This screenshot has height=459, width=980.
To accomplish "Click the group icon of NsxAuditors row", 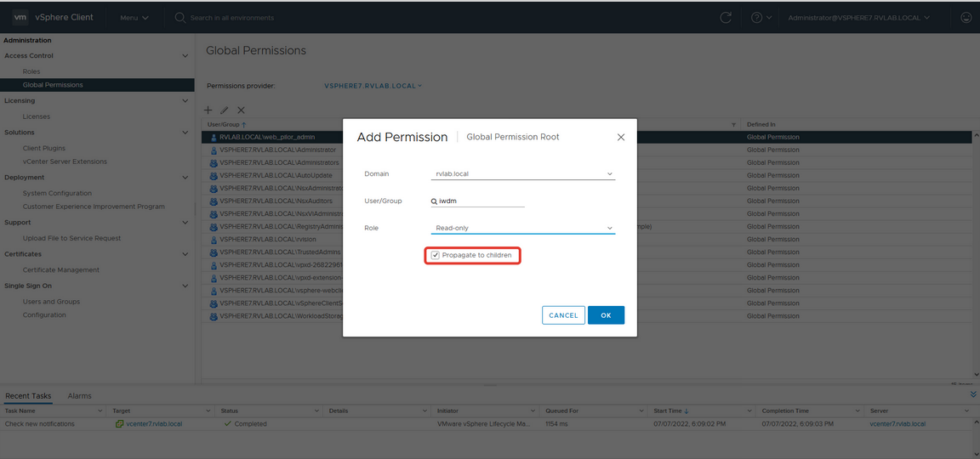I will pyautogui.click(x=214, y=201).
